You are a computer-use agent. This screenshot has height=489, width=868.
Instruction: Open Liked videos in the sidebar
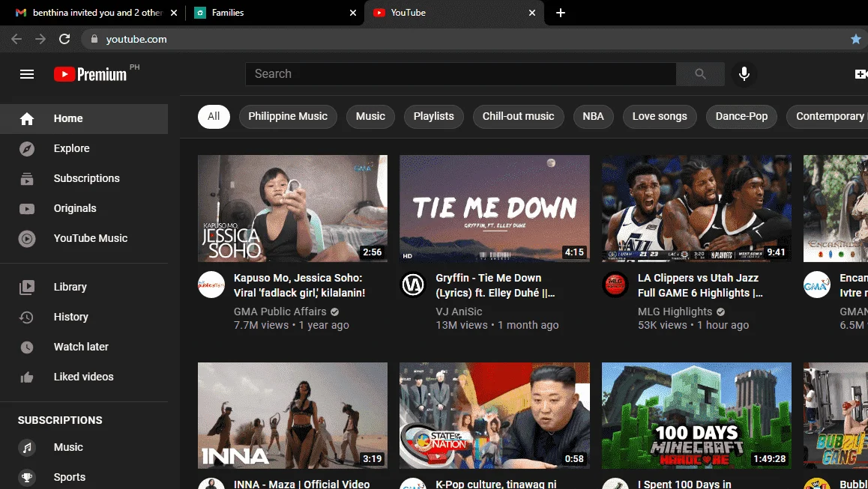(84, 376)
